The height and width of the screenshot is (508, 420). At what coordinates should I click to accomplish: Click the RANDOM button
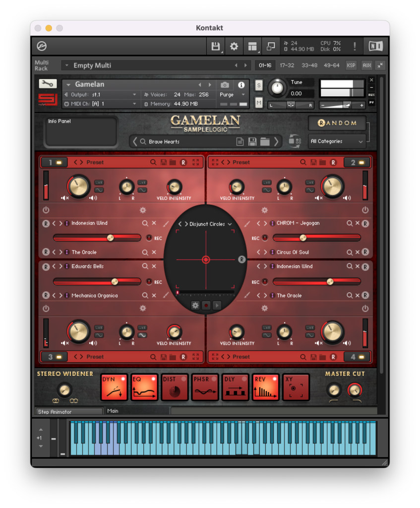pos(337,123)
